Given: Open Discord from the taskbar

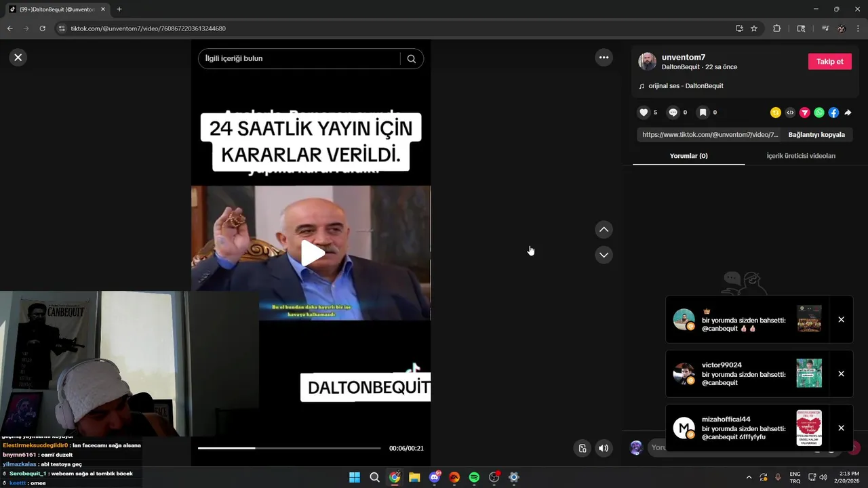Looking at the screenshot, I should 435,477.
